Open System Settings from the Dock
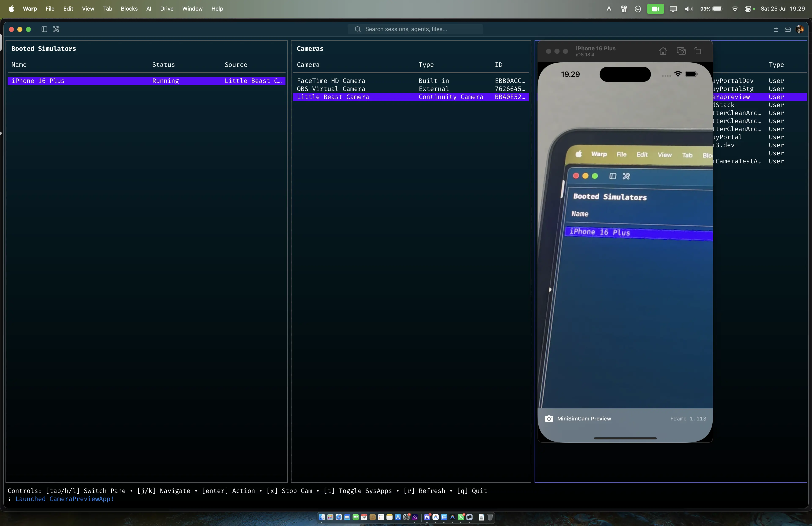This screenshot has width=812, height=526. click(x=406, y=517)
